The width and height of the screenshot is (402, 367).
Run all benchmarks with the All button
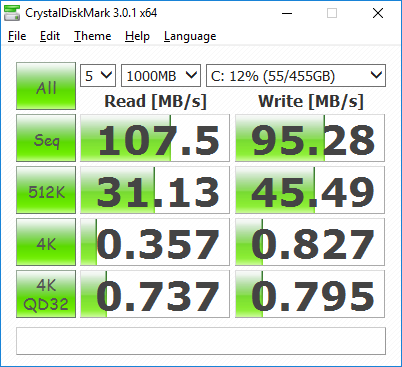click(x=46, y=86)
